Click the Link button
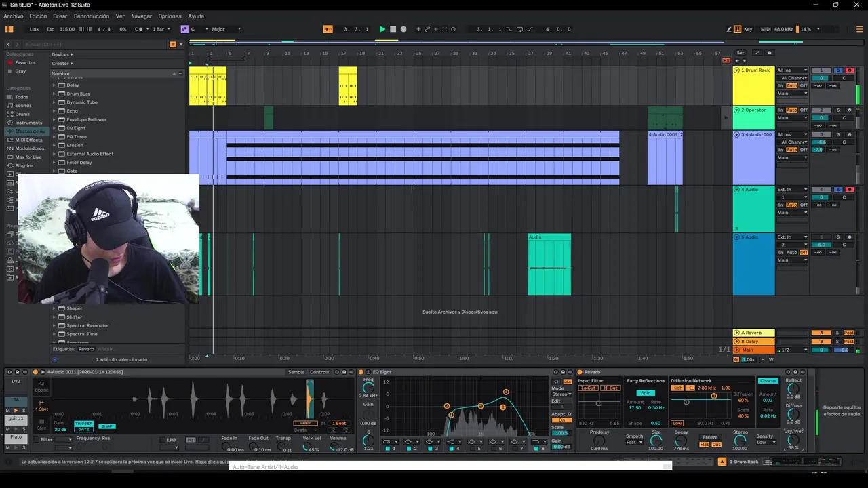The height and width of the screenshot is (488, 868). pyautogui.click(x=34, y=29)
